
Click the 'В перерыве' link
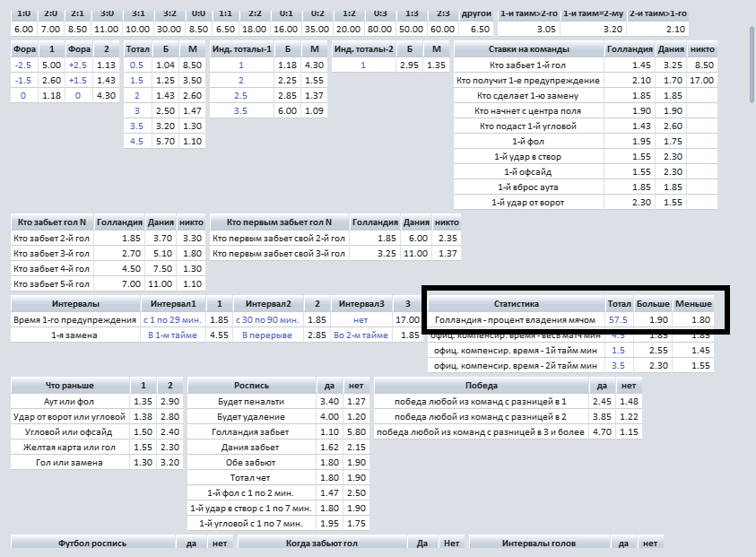tap(267, 335)
